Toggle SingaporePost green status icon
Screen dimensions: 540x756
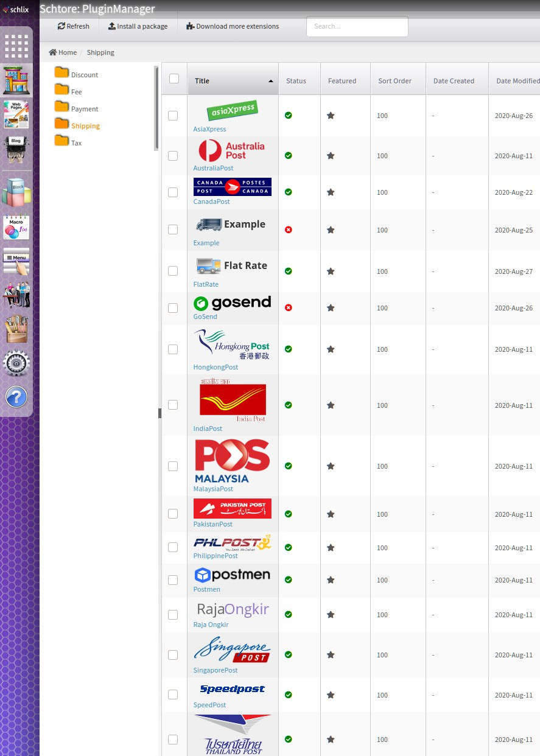click(289, 654)
